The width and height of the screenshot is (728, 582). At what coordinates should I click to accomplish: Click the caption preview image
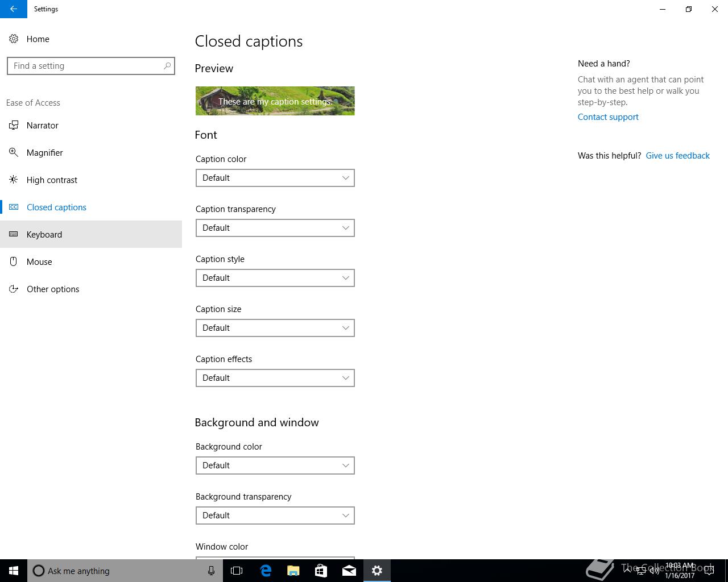(275, 101)
